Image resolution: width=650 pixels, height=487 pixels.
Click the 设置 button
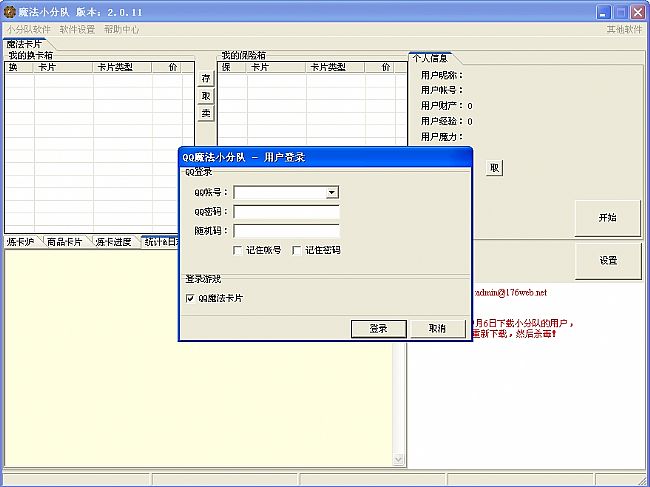[x=608, y=261]
